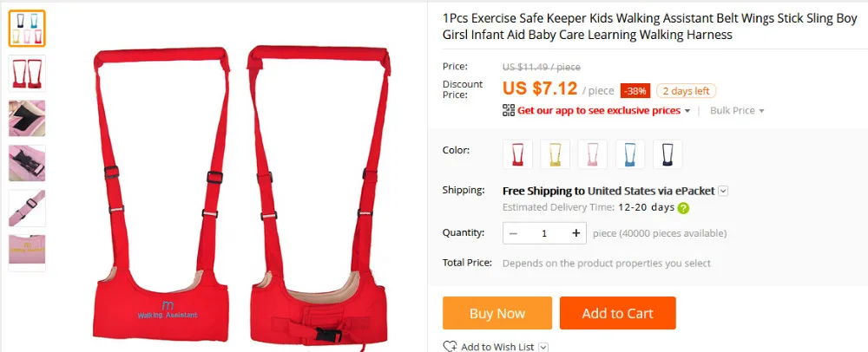Screen dimensions: 868x352
Task: Choose the pink harness color option
Action: point(592,154)
